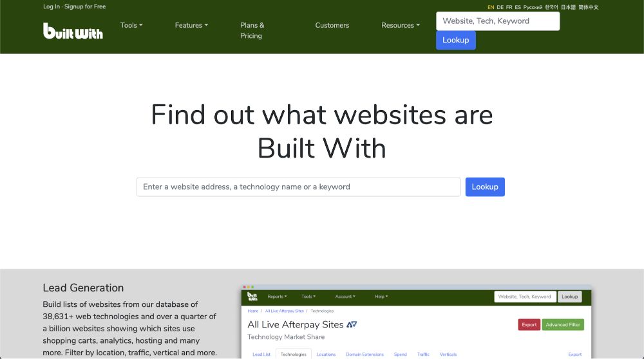
Task: Open Help dropdown in preview screenshot
Action: coord(381,296)
